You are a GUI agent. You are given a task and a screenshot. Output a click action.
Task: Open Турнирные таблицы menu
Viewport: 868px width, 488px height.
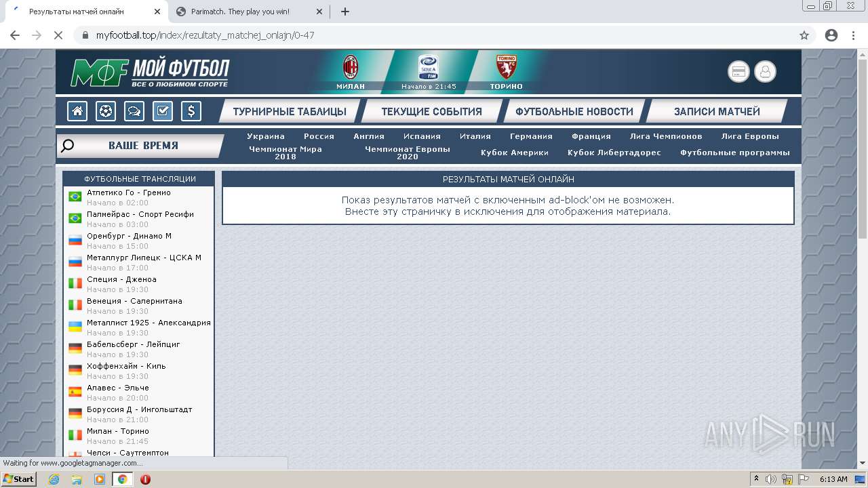click(x=290, y=111)
